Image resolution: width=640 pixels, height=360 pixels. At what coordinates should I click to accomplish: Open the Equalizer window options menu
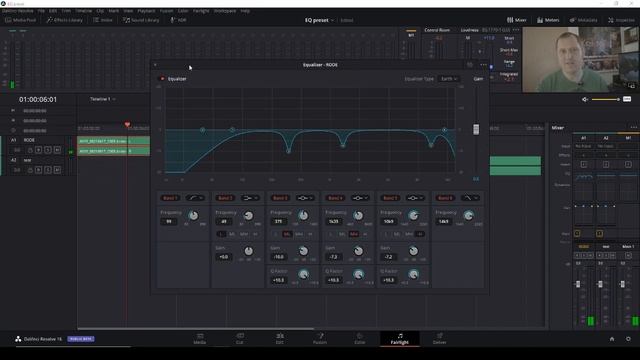(x=483, y=65)
